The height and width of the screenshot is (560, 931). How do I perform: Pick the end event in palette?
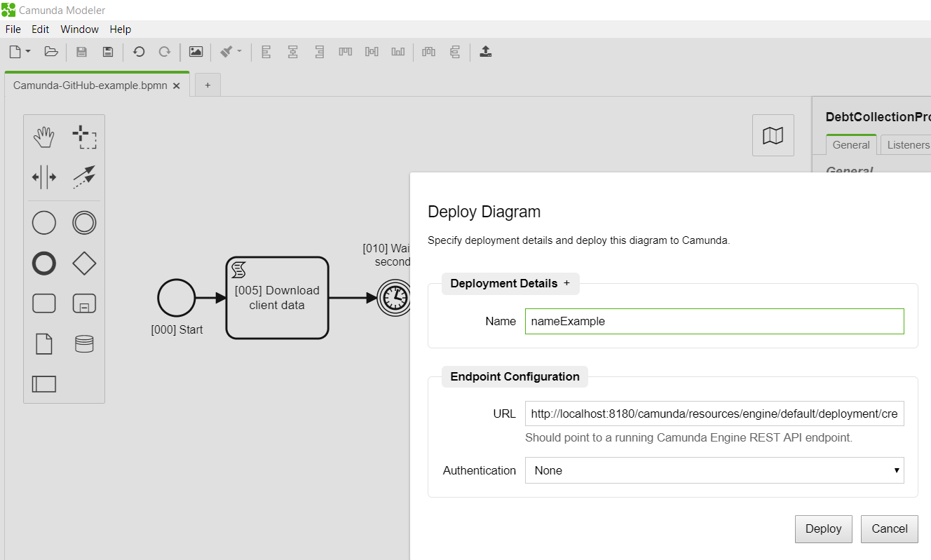coord(44,264)
